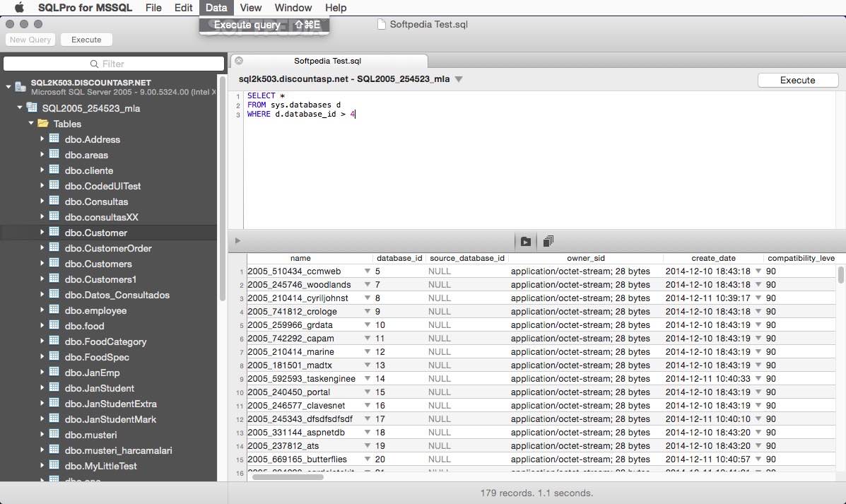
Task: Open the database connection dropdown arrow
Action: pos(459,79)
